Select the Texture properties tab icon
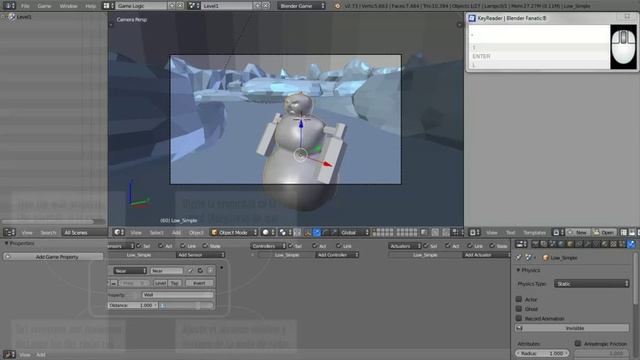This screenshot has width=640, height=360. (613, 244)
